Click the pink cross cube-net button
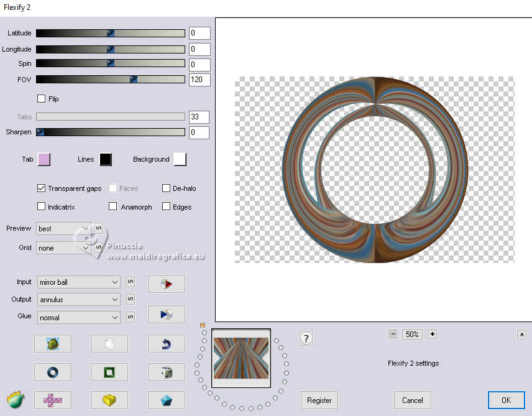532x416 pixels. (53, 400)
